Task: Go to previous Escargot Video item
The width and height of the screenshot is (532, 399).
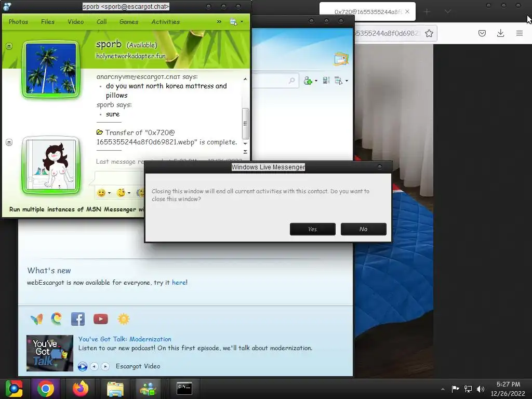Action: coord(95,366)
